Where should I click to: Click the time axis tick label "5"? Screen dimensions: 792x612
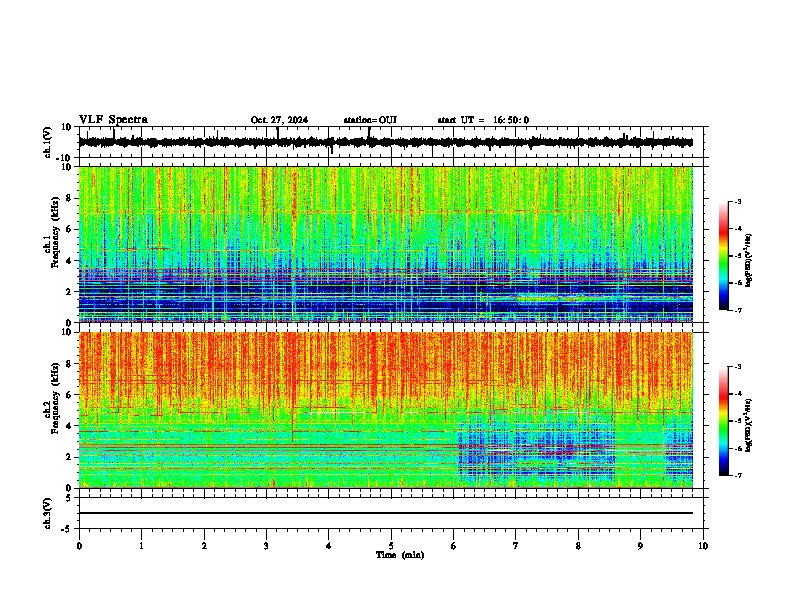391,546
